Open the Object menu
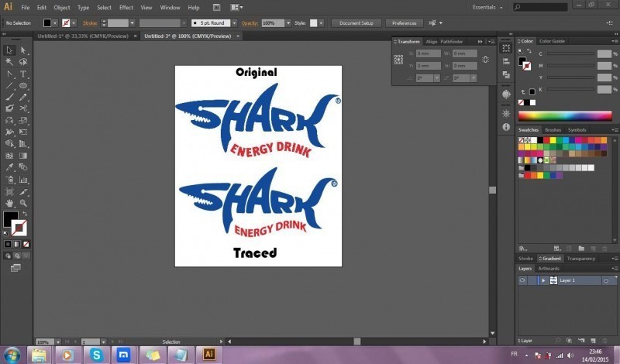 [62, 8]
